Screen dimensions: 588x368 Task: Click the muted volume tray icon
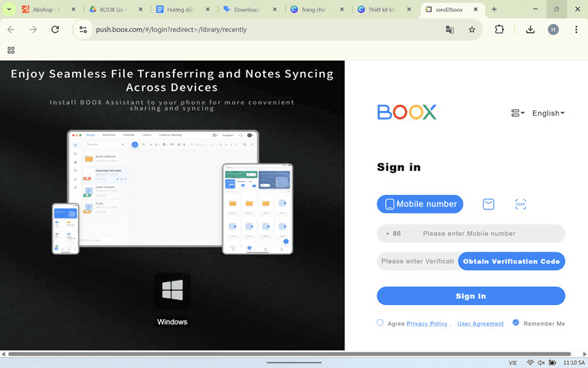click(541, 363)
